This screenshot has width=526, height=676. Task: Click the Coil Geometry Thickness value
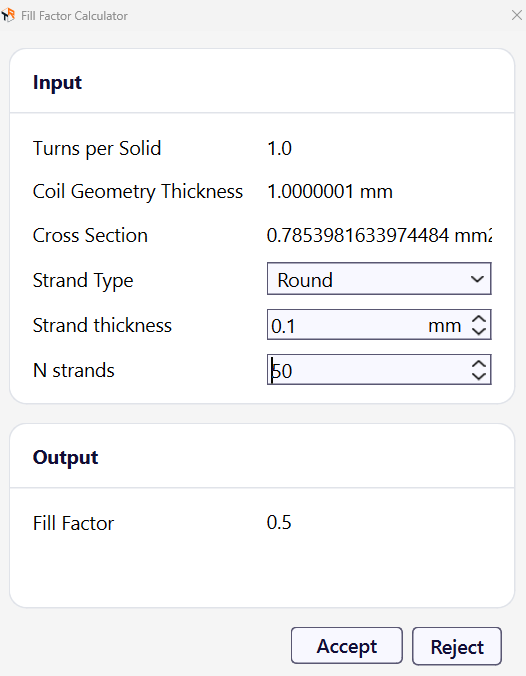click(330, 191)
